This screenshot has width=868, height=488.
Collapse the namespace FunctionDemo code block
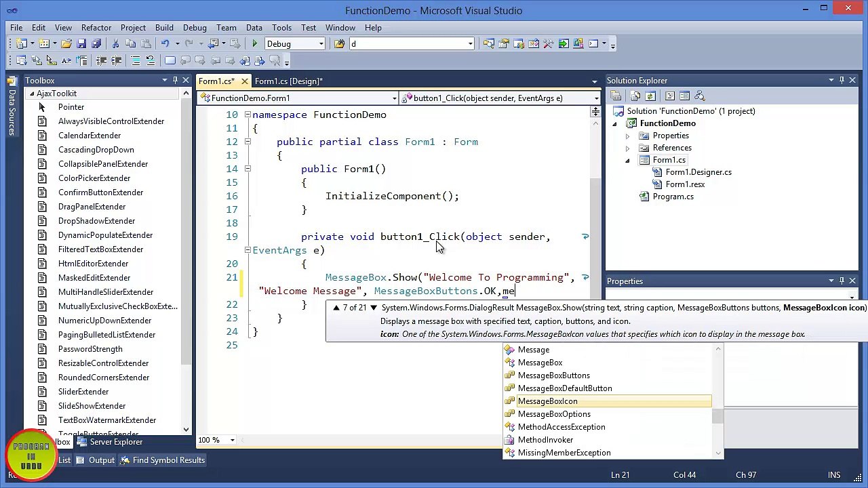248,115
